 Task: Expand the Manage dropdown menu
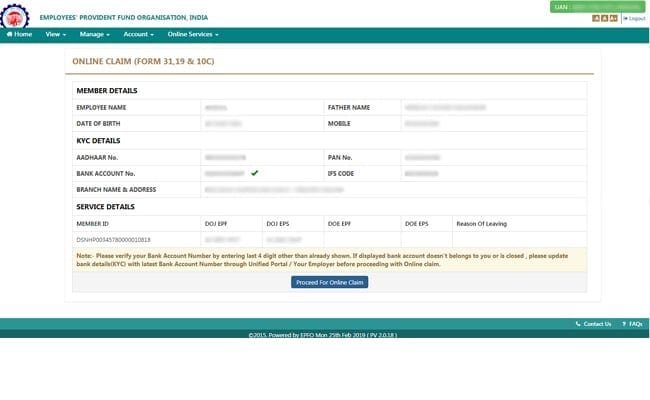pos(94,34)
